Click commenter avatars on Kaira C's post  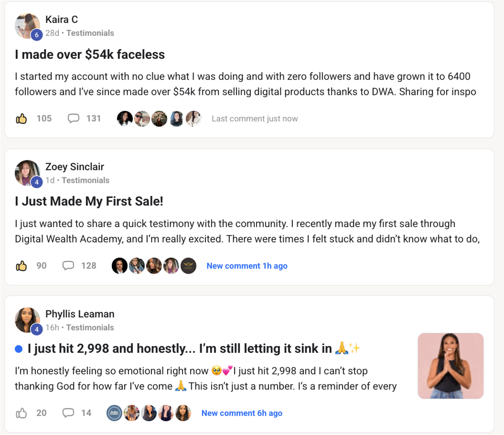pos(159,119)
